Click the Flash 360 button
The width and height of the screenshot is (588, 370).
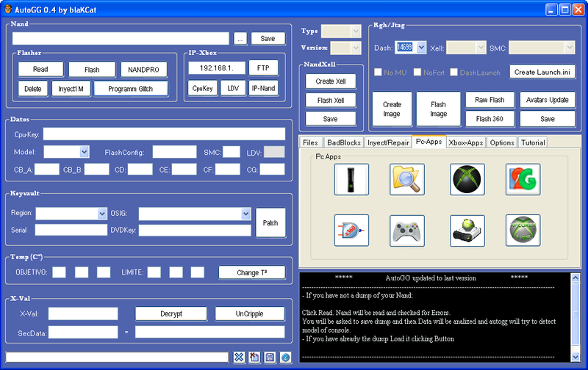490,119
